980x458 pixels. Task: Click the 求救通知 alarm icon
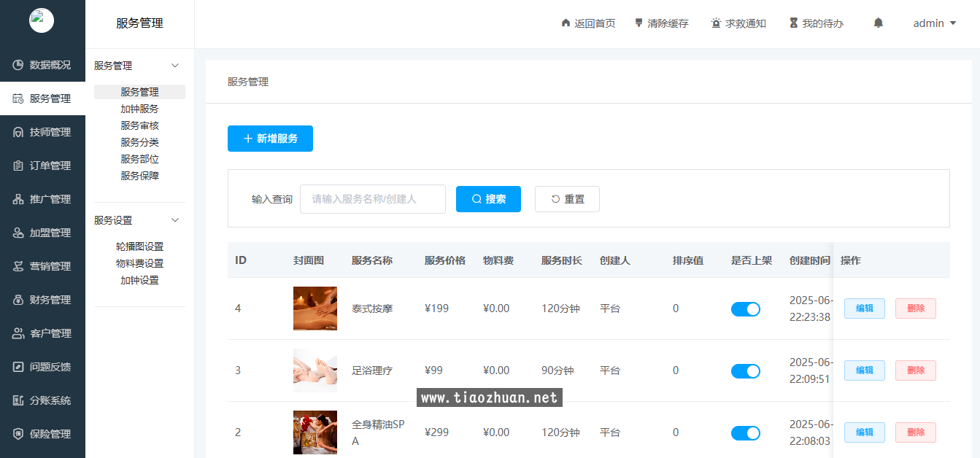(716, 23)
